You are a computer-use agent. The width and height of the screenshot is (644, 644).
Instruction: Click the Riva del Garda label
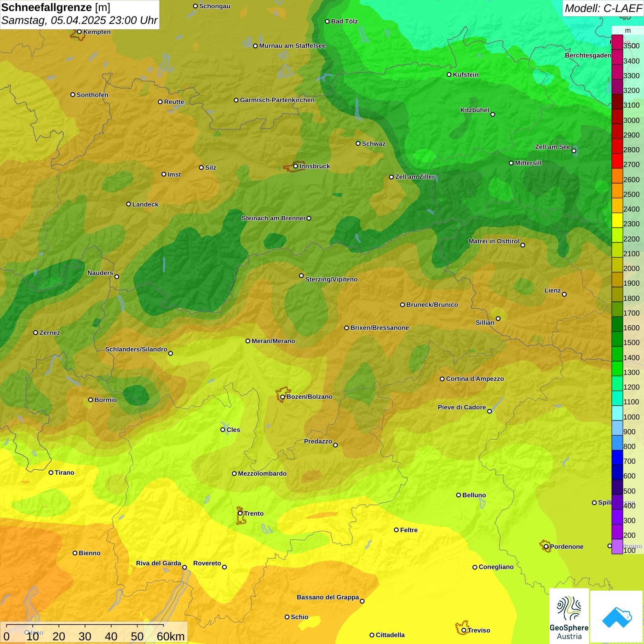point(159,563)
